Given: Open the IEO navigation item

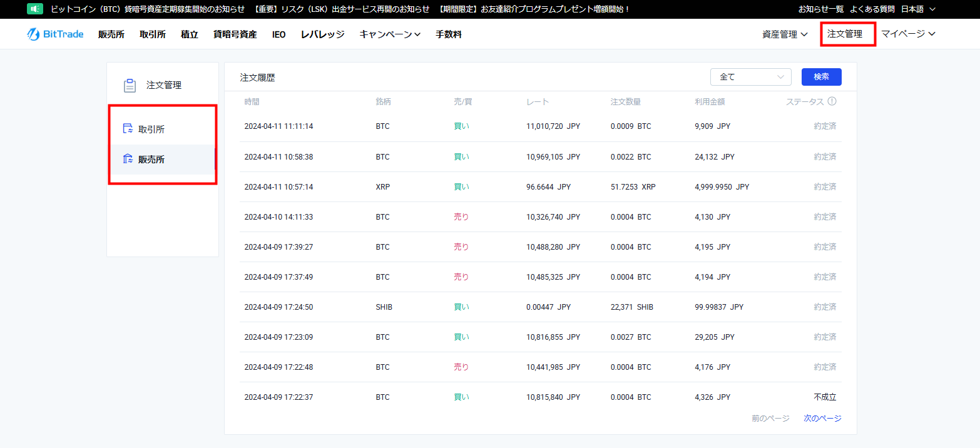Looking at the screenshot, I should click(278, 34).
